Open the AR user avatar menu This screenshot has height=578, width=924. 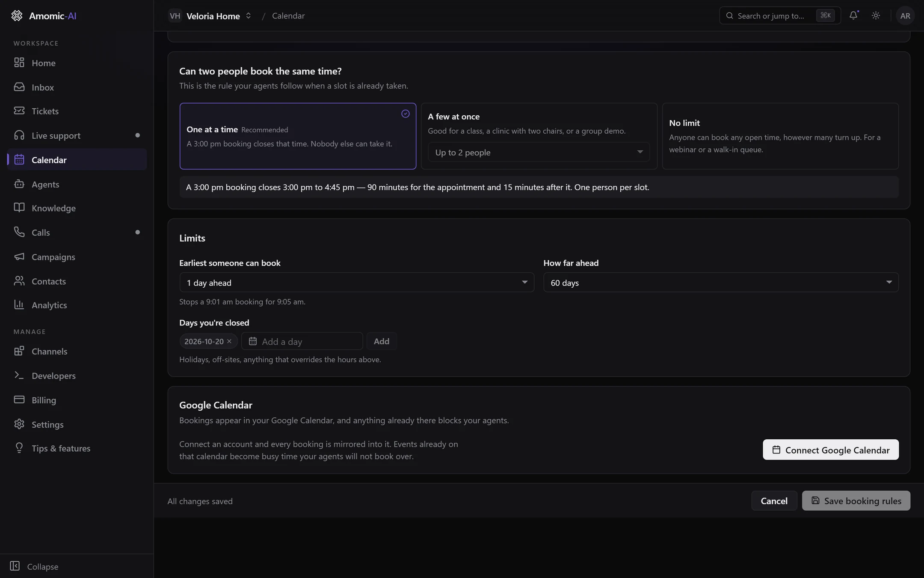905,16
